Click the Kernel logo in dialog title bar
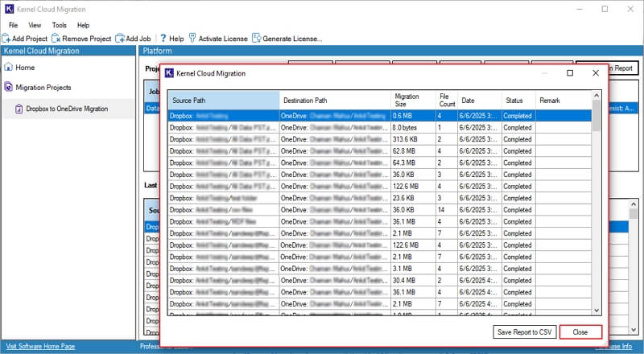Image resolution: width=644 pixels, height=354 pixels. (169, 73)
